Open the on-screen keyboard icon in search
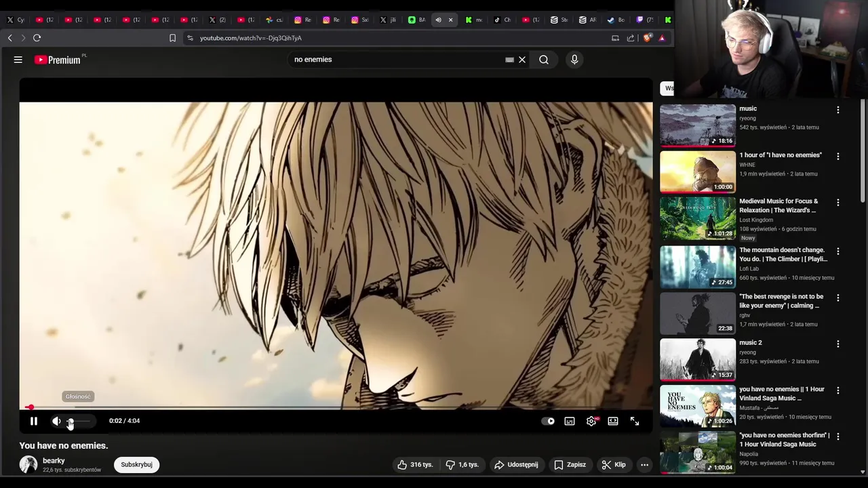 pos(509,60)
